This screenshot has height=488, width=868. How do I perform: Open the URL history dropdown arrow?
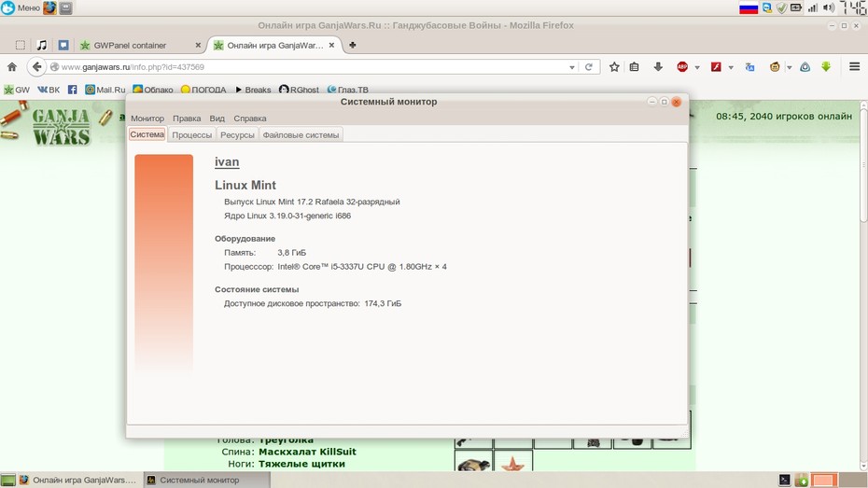[x=572, y=67]
